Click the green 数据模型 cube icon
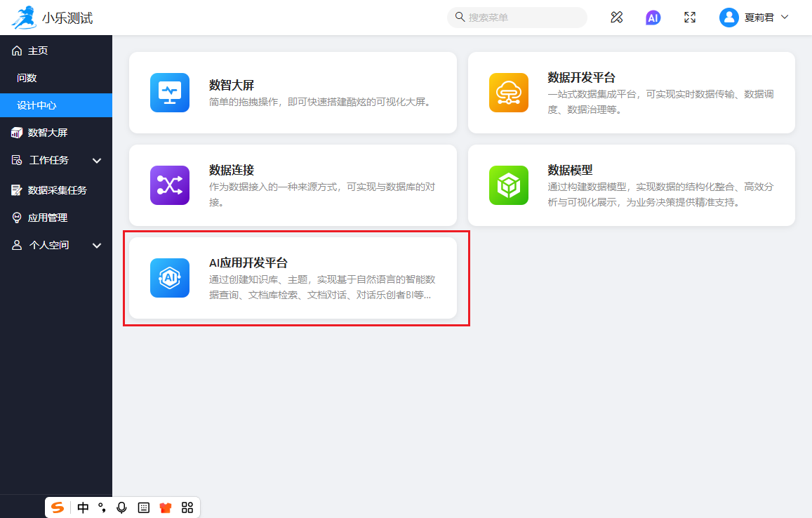 click(508, 185)
